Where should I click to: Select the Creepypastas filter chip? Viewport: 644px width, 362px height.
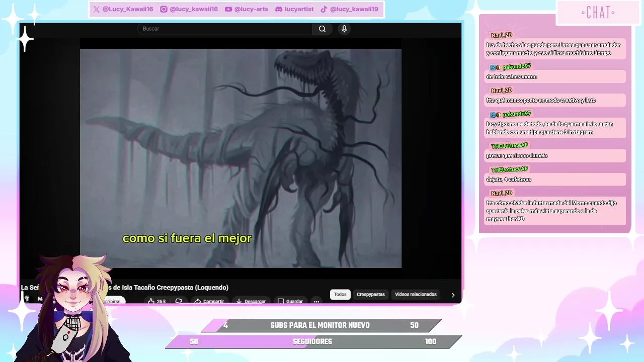(371, 294)
